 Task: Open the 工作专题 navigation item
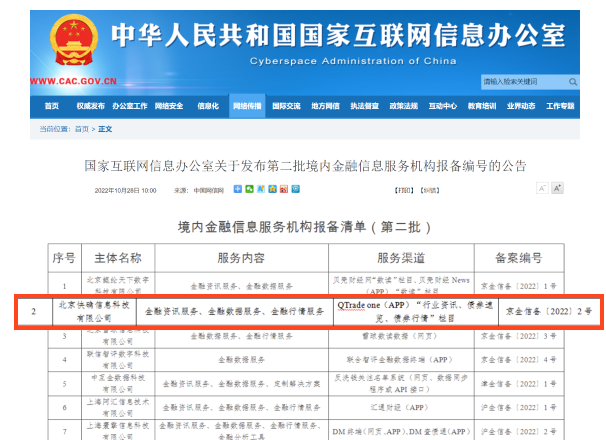tap(560, 106)
